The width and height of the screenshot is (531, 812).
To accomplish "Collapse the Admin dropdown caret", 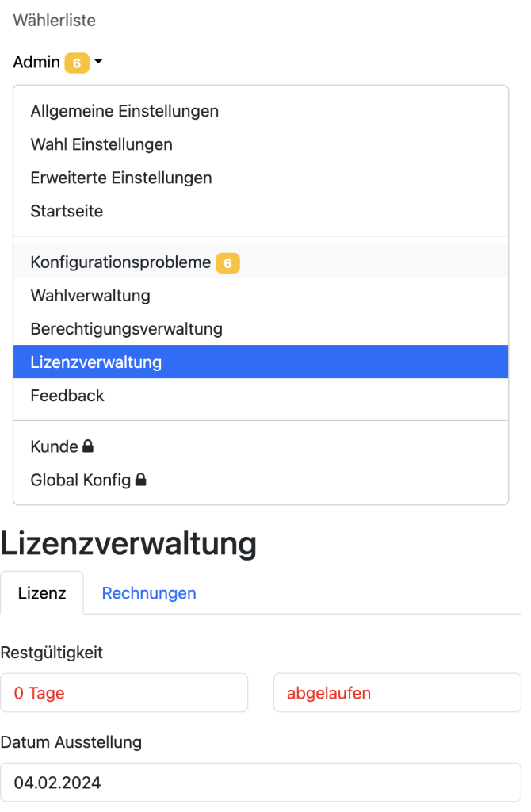I will click(x=98, y=61).
